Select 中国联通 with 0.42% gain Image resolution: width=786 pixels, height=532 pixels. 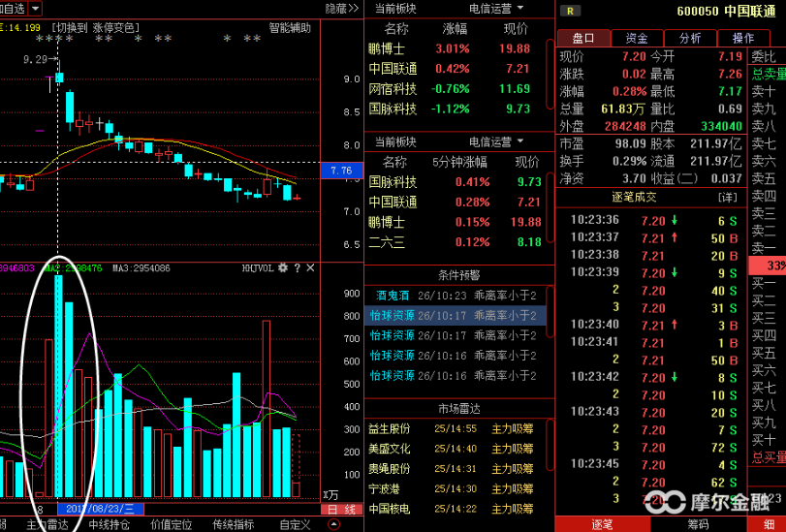456,69
